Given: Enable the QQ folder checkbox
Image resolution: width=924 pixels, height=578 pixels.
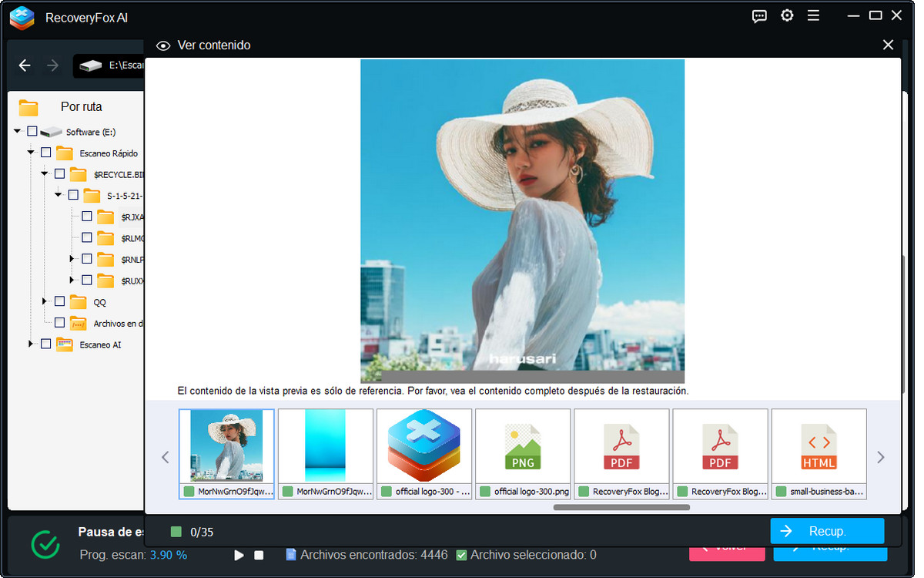Looking at the screenshot, I should click(59, 302).
